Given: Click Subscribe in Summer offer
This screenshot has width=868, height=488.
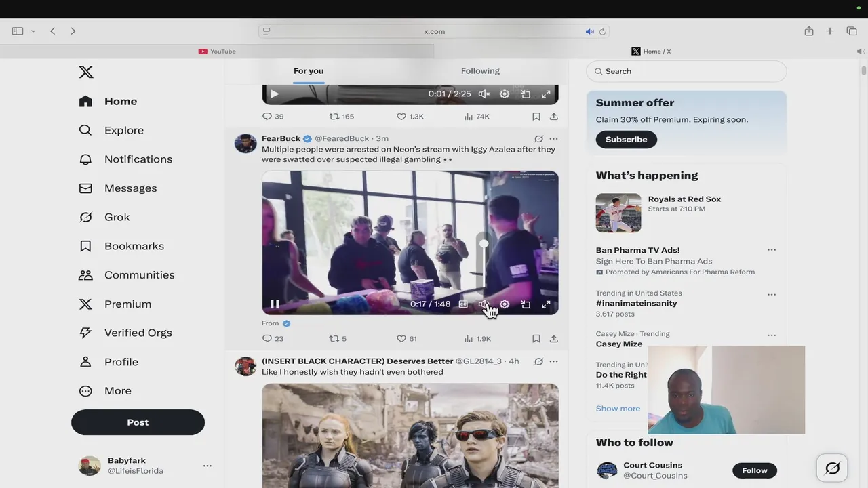Looking at the screenshot, I should (x=626, y=140).
